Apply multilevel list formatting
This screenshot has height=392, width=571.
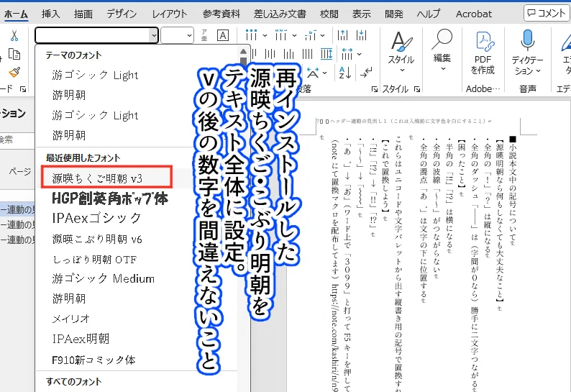[310, 35]
